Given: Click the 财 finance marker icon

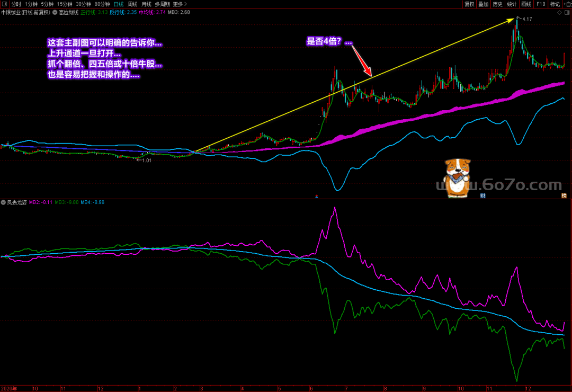Looking at the screenshot, I should coord(482,195).
